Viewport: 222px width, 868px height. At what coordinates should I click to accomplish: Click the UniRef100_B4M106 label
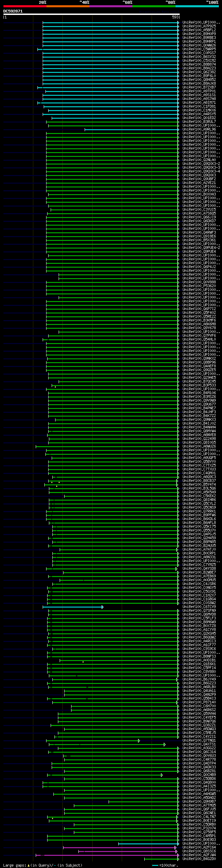click(199, 393)
